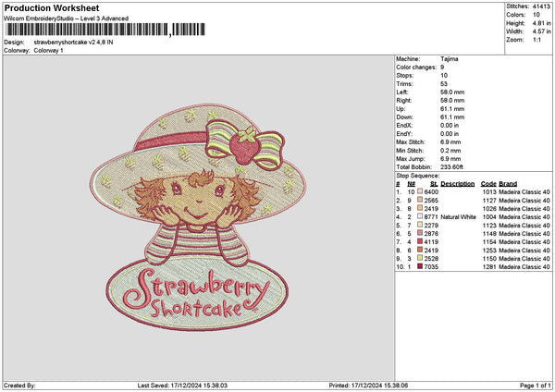This screenshot has height=392, width=555.
Task: Click the swatch for stop 3, code 1026
Action: [x=420, y=208]
